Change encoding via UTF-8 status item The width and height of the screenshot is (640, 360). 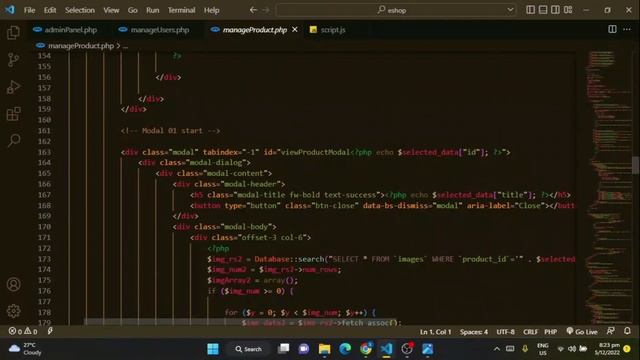coord(505,332)
